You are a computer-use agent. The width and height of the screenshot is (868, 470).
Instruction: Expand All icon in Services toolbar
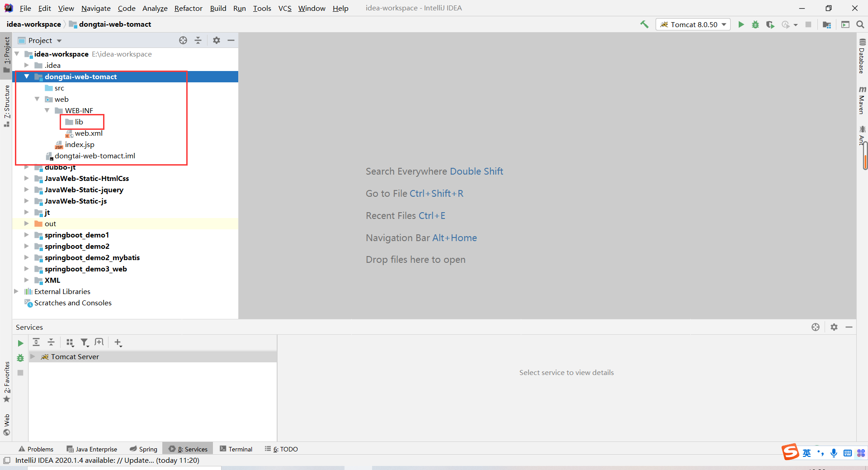36,342
